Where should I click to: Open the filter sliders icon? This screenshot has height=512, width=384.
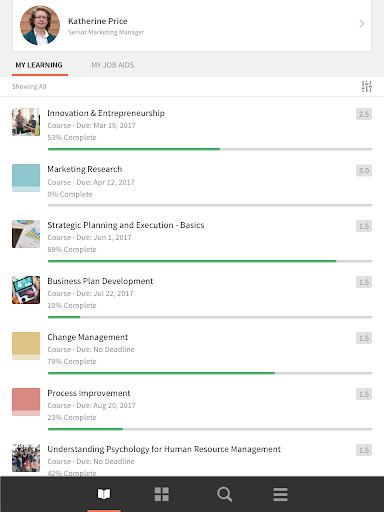tap(367, 86)
